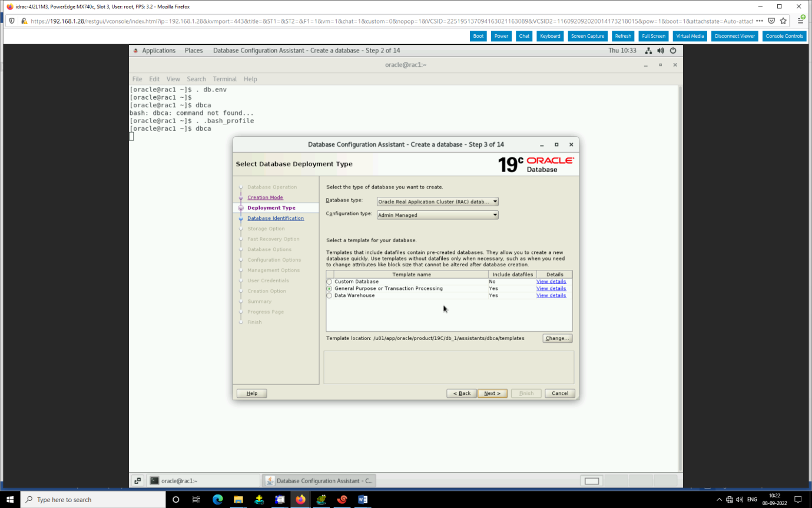Select General Purpose or Transaction Processing radio
The image size is (812, 508).
pyautogui.click(x=329, y=289)
